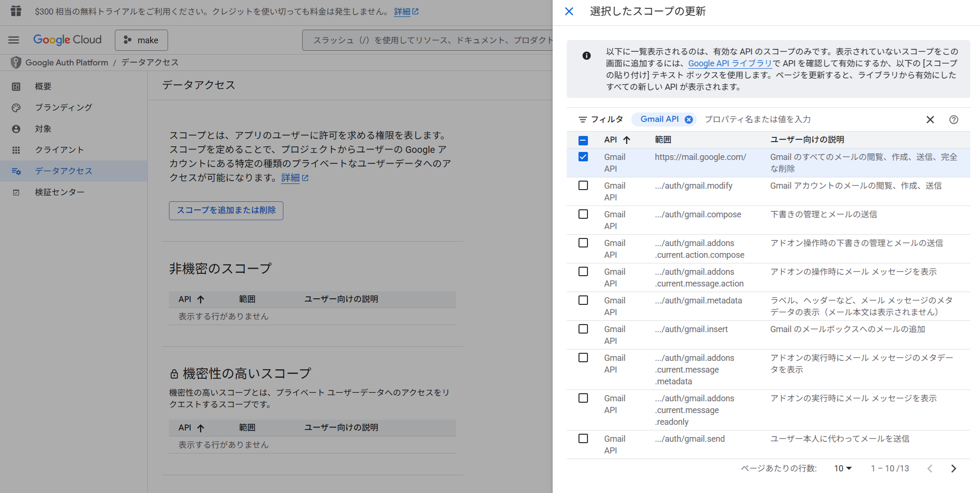
Task: Uncheck the https://mail.google.com/ scope
Action: coord(583,157)
